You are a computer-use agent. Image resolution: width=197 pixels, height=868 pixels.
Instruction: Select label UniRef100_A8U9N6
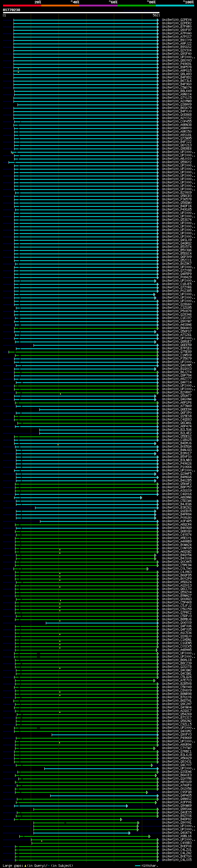(x=177, y=498)
